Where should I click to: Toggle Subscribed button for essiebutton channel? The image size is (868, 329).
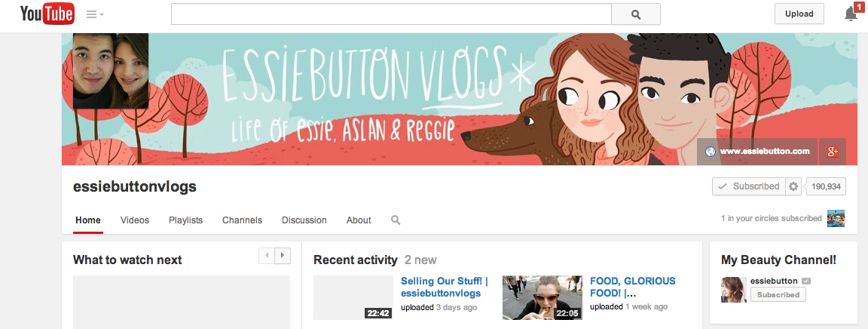778,295
